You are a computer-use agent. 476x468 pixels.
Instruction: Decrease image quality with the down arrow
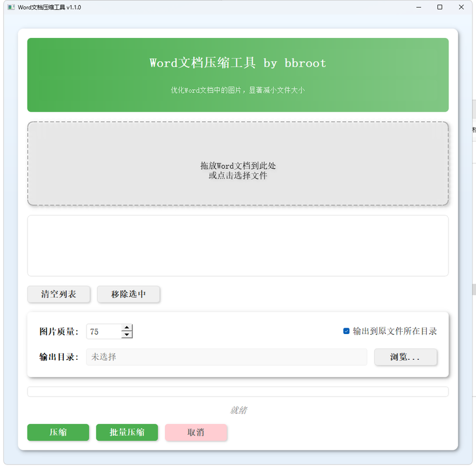[126, 335]
